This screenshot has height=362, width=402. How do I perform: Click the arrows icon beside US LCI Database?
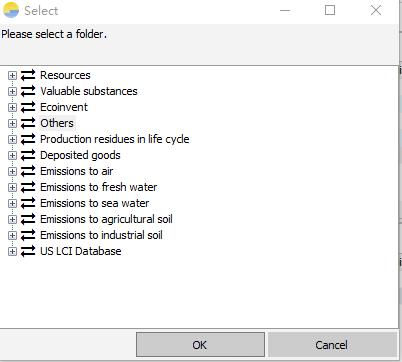pyautogui.click(x=28, y=251)
